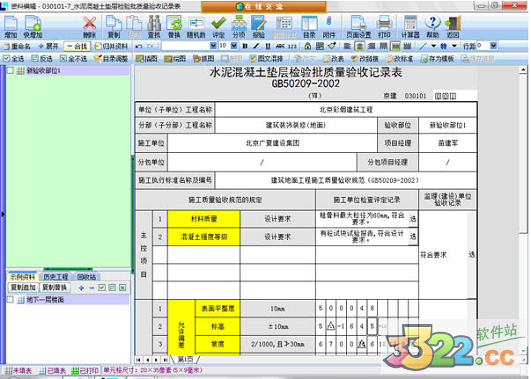Click the undo arrow icon
The image size is (531, 379).
click(x=139, y=46)
